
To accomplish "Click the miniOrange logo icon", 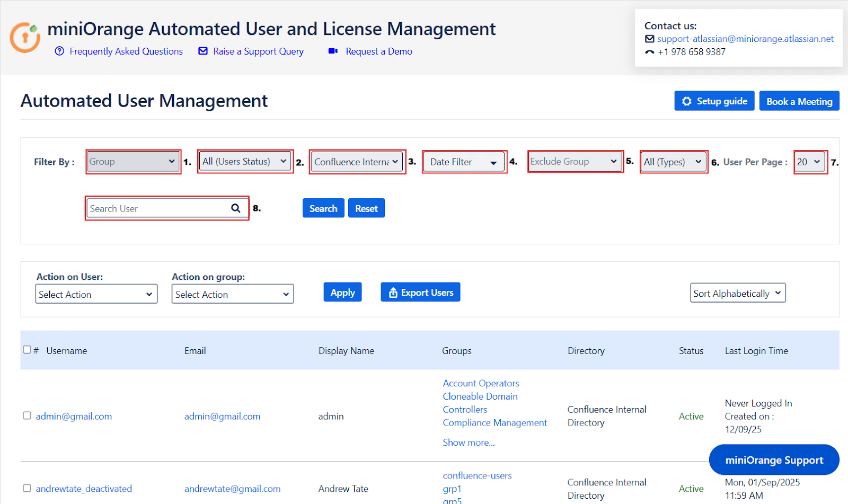I will 25,37.
